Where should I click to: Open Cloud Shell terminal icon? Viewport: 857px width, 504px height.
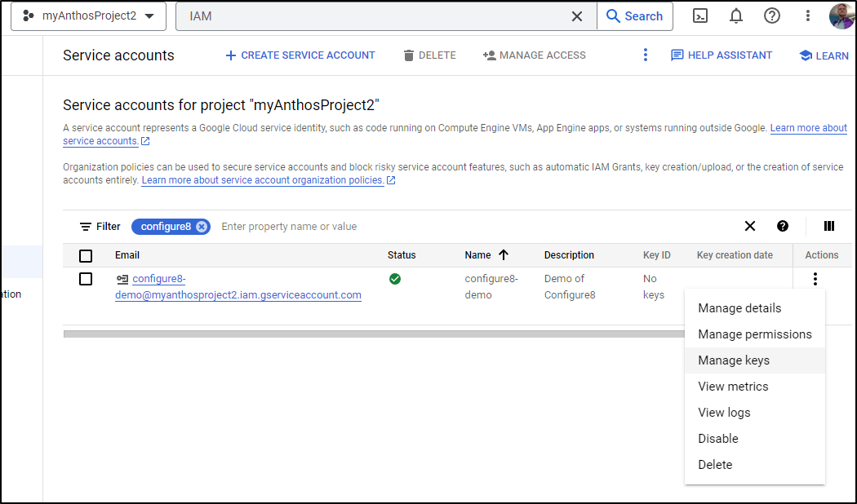(x=700, y=15)
